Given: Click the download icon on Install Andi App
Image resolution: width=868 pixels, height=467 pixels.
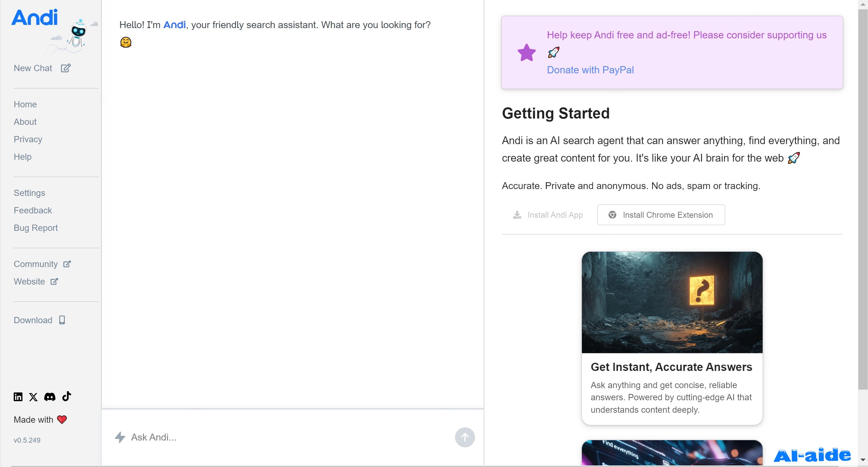Looking at the screenshot, I should [x=517, y=215].
